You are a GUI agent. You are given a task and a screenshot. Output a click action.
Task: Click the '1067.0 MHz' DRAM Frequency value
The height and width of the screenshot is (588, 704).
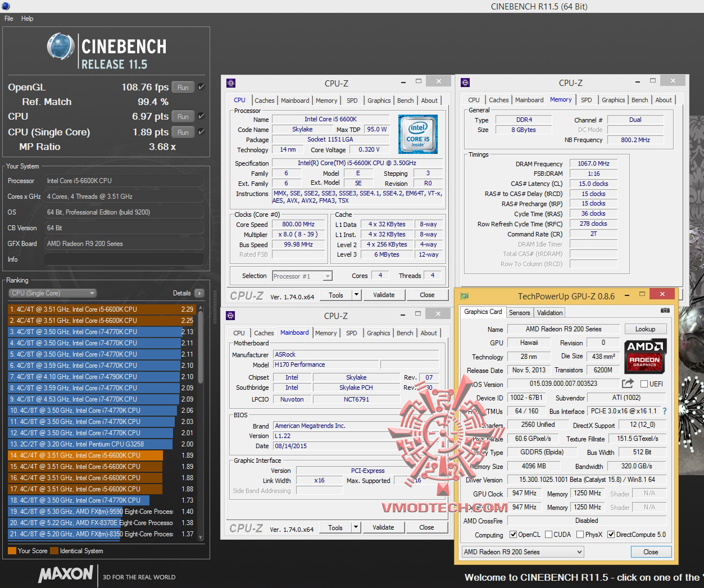pos(593,163)
